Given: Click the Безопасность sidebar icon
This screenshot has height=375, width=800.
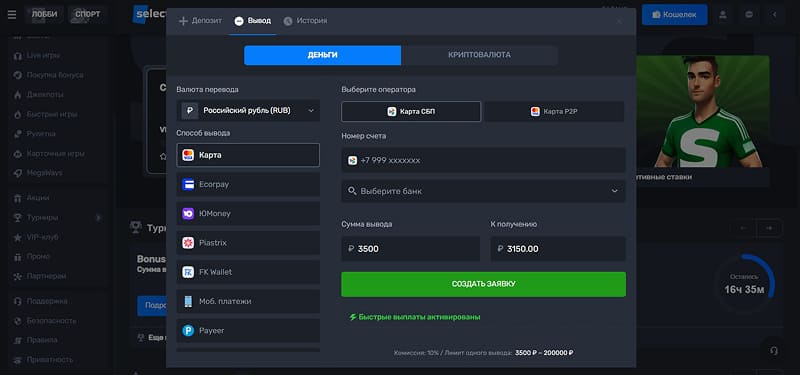Looking at the screenshot, I should pos(17,321).
